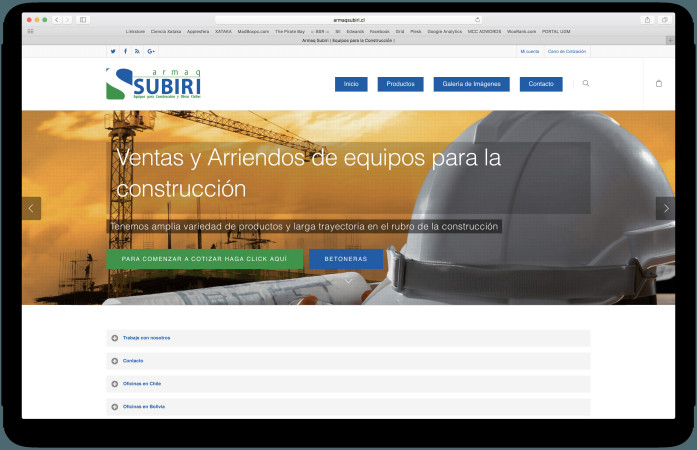
Task: Reload the page with the refresh icon
Action: pos(477,20)
